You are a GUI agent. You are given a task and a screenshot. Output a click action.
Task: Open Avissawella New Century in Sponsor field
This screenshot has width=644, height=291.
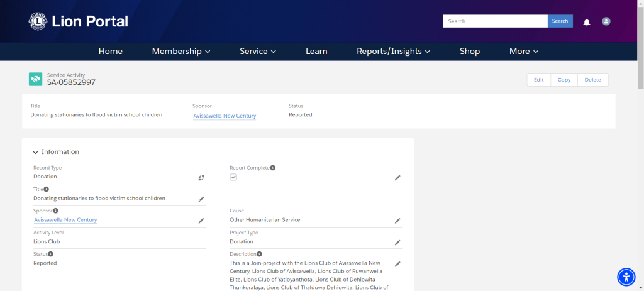point(65,219)
